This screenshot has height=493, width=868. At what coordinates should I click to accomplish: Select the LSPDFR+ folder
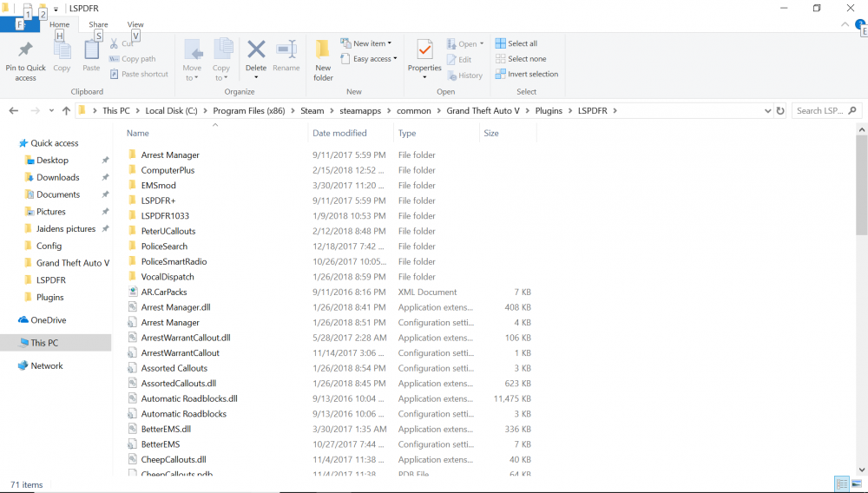158,200
